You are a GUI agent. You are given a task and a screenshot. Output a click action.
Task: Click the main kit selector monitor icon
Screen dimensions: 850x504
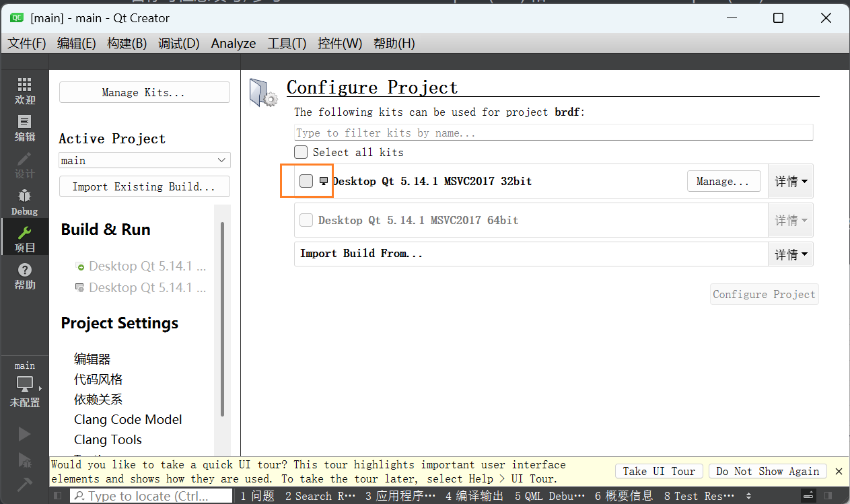click(25, 384)
